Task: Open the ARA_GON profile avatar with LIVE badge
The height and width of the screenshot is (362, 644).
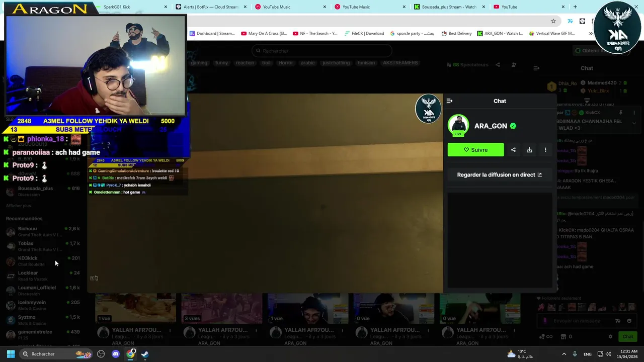Action: pos(458,126)
